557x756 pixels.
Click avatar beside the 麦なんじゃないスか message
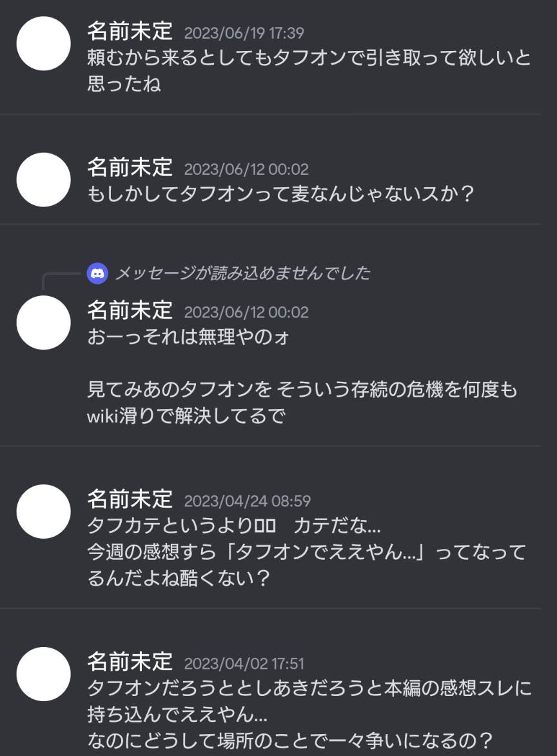tap(43, 179)
